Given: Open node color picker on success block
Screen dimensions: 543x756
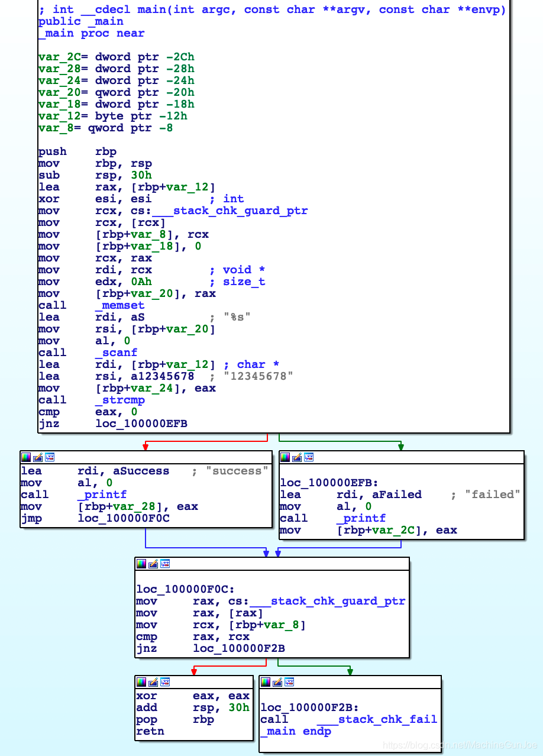Looking at the screenshot, I should pos(26,457).
